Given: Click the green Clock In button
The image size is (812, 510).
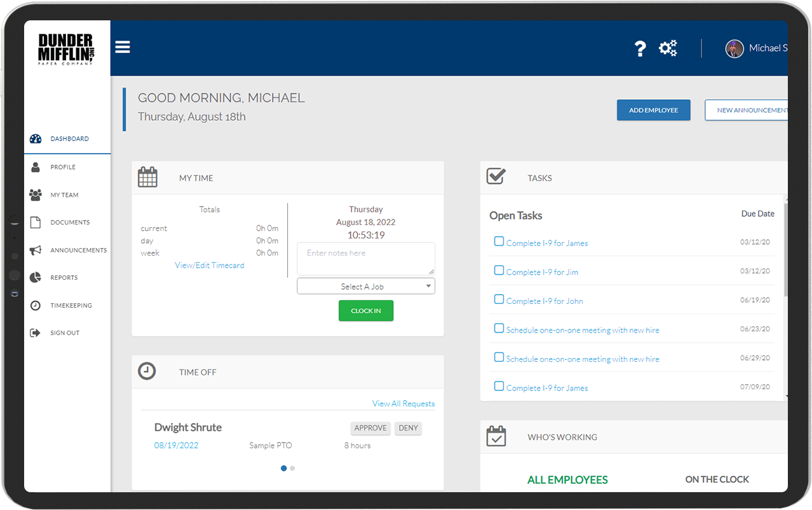Looking at the screenshot, I should click(x=366, y=311).
